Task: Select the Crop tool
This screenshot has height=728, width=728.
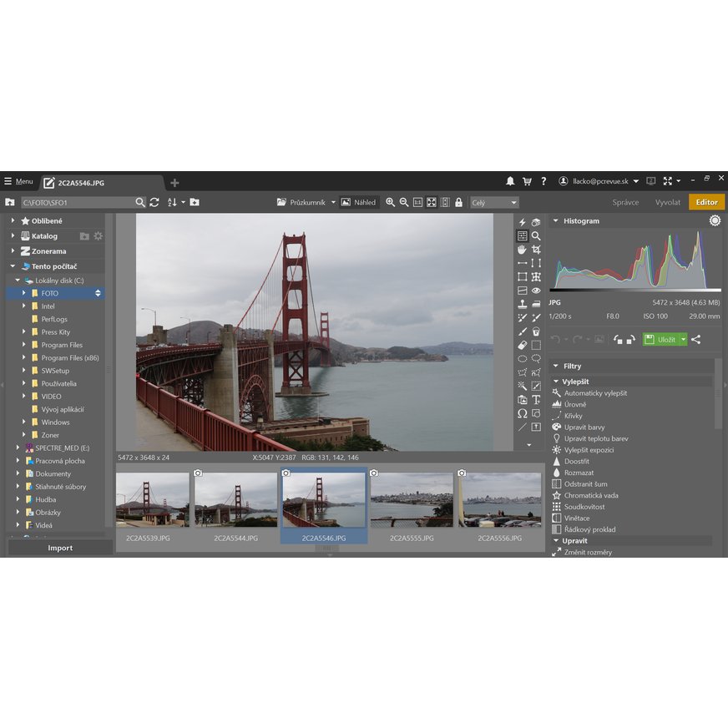Action: pos(537,250)
